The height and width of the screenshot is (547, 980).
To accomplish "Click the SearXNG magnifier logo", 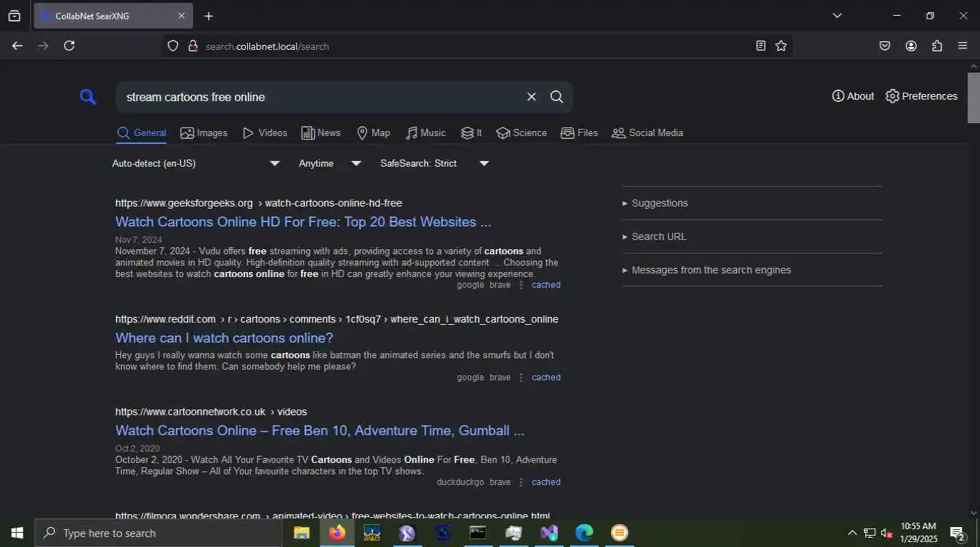I will 88,97.
